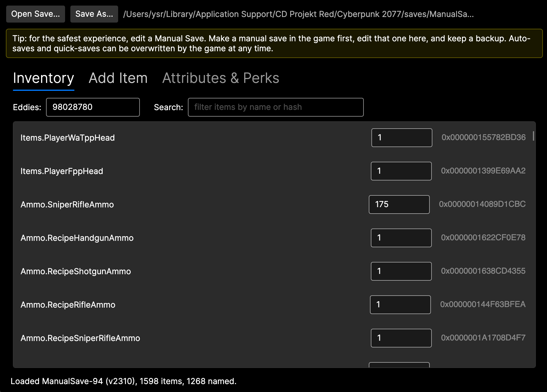This screenshot has width=547, height=392.
Task: Select the Ammo.RecipeSniperRifleAmmo item name
Action: point(80,338)
